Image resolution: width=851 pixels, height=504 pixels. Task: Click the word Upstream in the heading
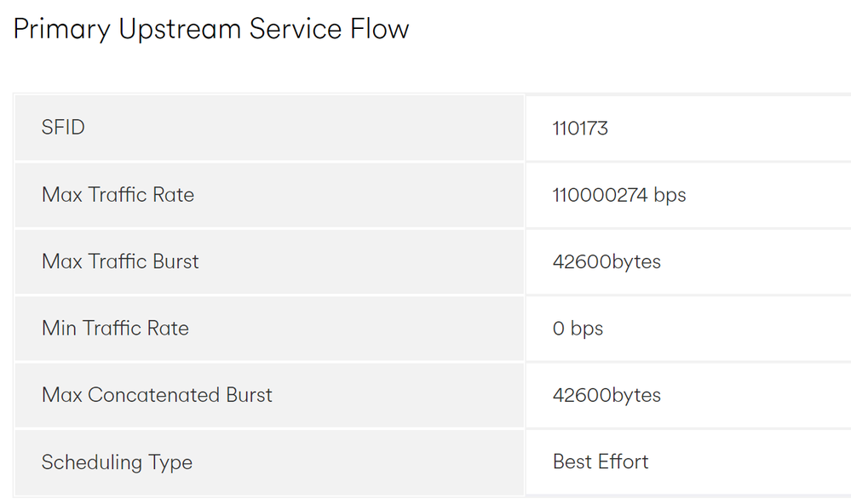[180, 31]
